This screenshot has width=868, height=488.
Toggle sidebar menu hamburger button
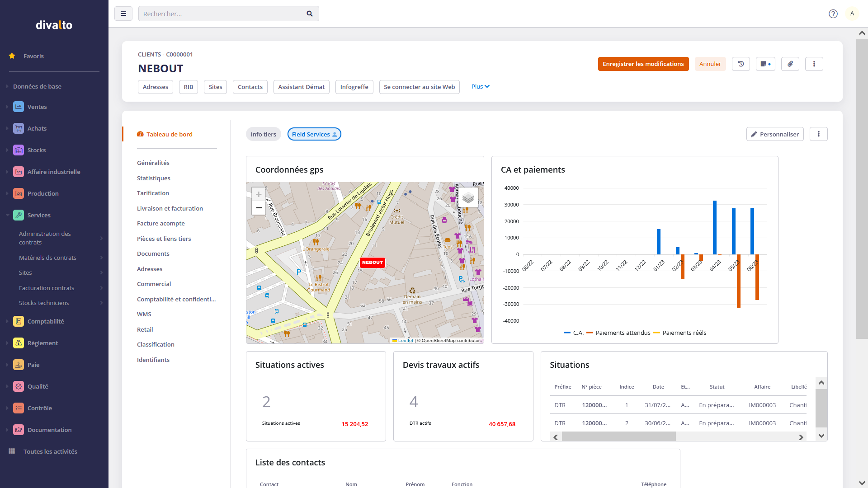[x=123, y=14]
